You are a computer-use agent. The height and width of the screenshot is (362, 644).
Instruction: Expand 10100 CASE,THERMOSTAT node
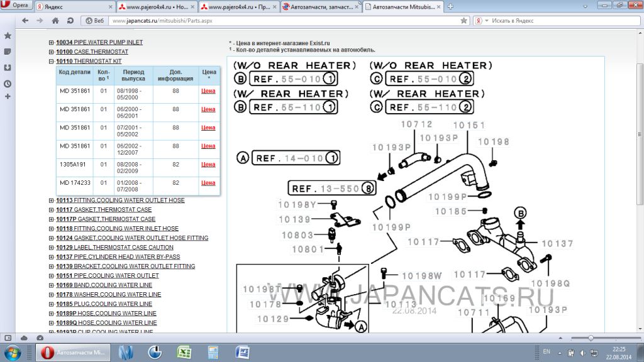(x=52, y=52)
